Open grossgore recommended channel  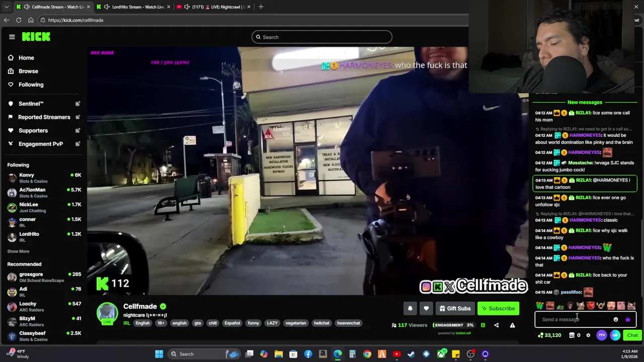click(x=44, y=277)
